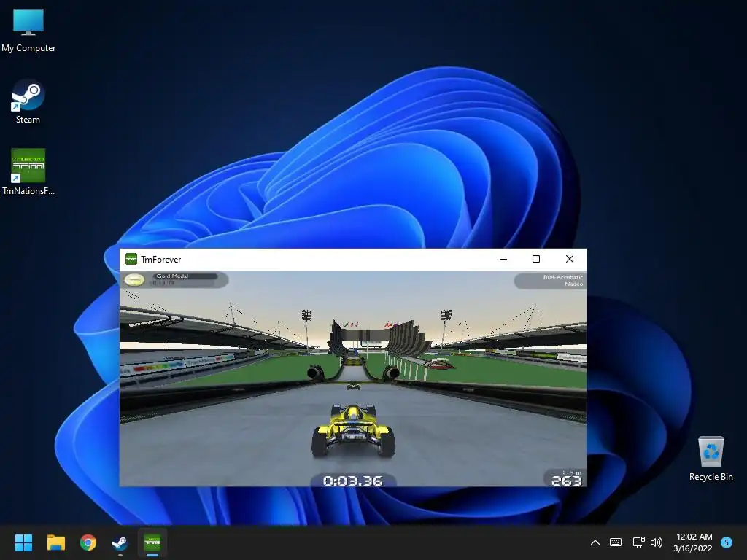Open the My Computer desktop icon
Image resolution: width=747 pixels, height=560 pixels.
28,31
